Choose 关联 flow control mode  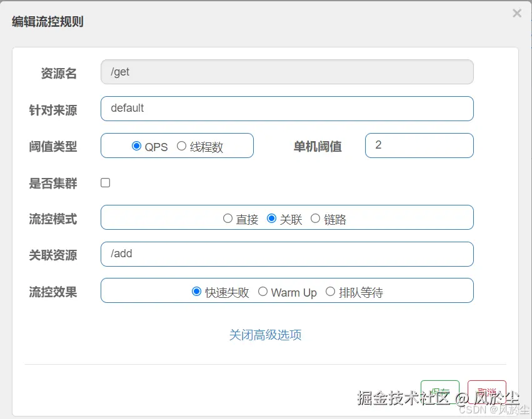tap(271, 217)
